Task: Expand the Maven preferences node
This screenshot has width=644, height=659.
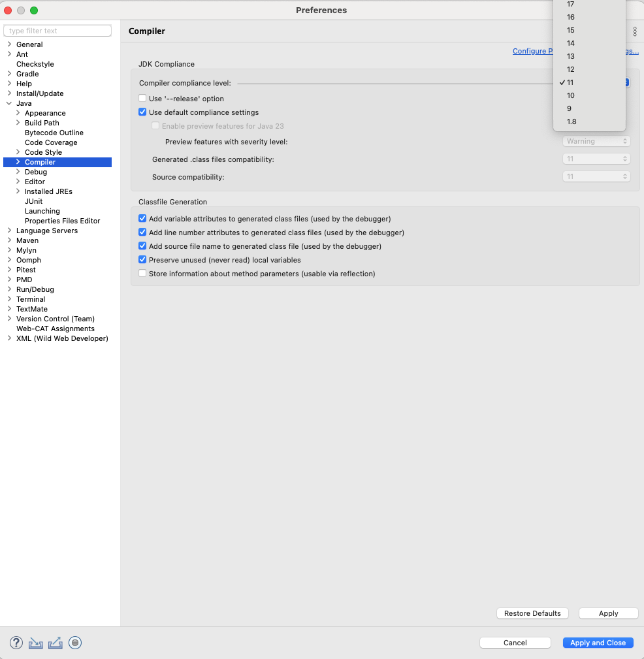Action: pos(9,240)
